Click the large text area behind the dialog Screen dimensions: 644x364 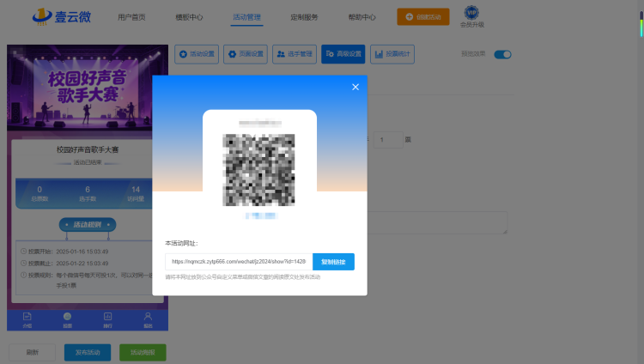tap(437, 222)
